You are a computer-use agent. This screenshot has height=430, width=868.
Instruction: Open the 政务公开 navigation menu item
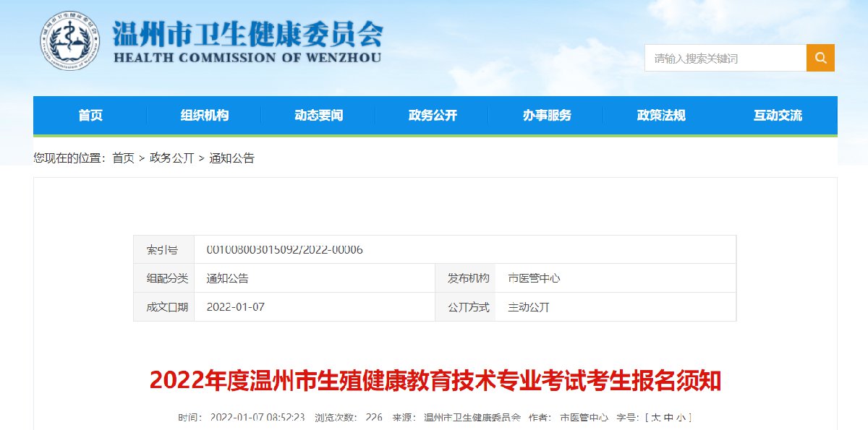pos(433,116)
